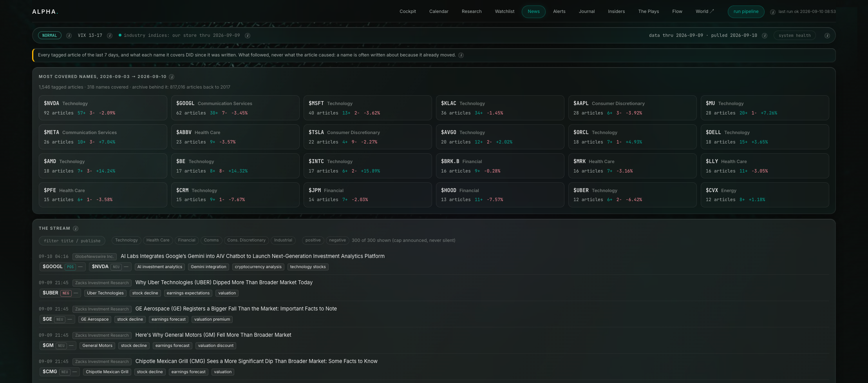This screenshot has width=868, height=383.
Task: Click the ALPHA logo
Action: 45,12
